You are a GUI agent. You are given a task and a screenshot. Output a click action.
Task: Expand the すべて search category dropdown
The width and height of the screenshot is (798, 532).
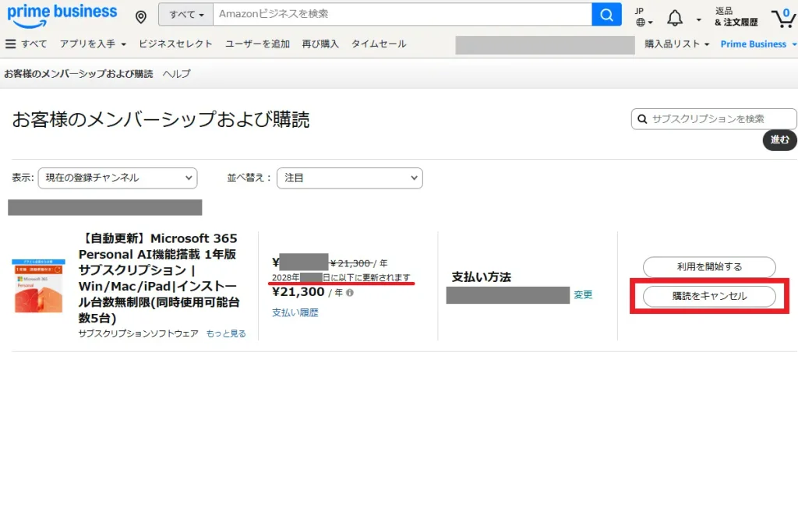(x=185, y=14)
